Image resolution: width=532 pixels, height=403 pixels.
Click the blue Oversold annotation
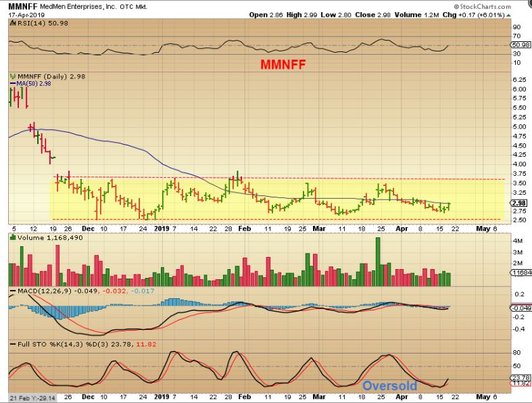click(390, 385)
